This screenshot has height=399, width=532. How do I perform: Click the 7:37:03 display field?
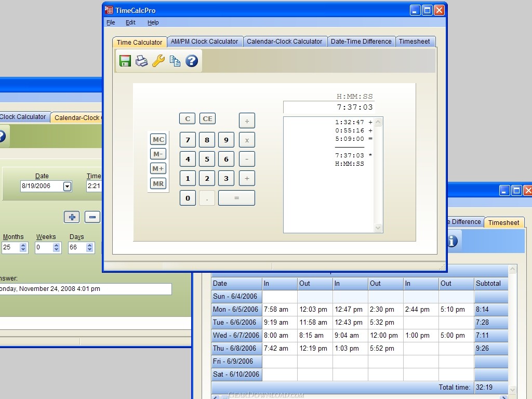[329, 107]
